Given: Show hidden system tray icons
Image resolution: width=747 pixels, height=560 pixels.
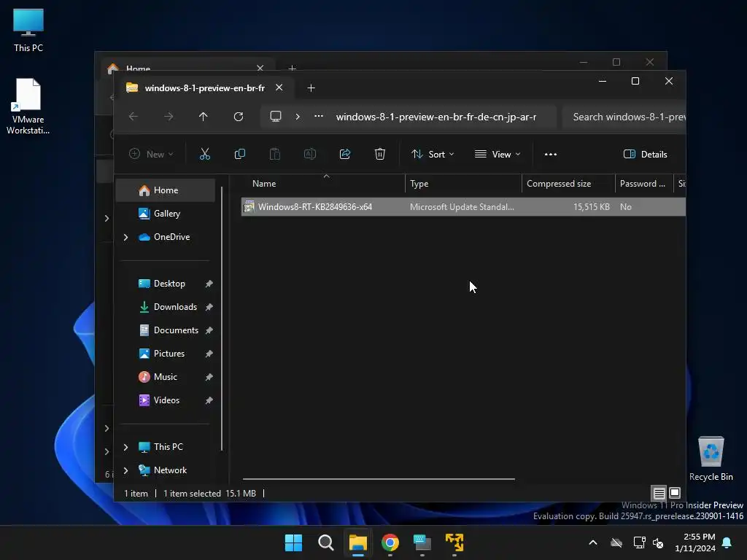Looking at the screenshot, I should coord(593,542).
